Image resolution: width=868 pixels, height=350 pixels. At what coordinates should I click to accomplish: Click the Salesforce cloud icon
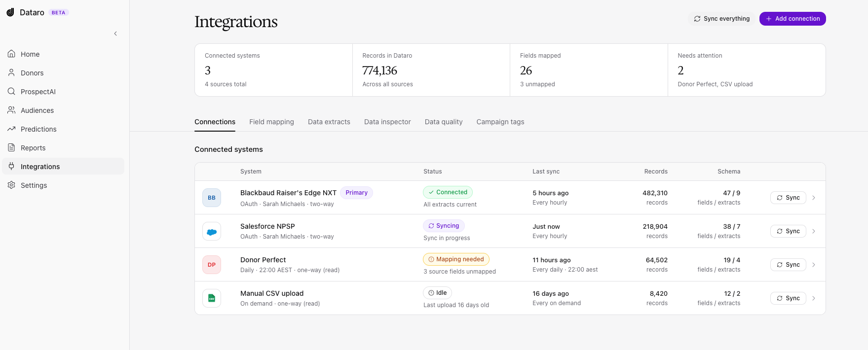tap(212, 231)
